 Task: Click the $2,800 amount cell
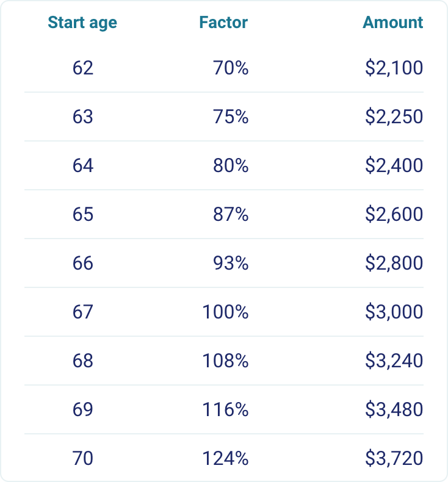394,263
